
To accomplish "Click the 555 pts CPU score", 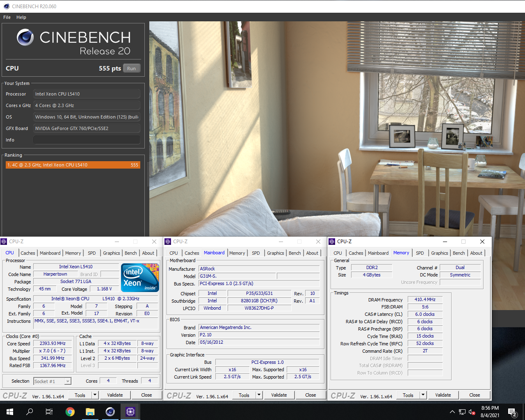I will (110, 68).
